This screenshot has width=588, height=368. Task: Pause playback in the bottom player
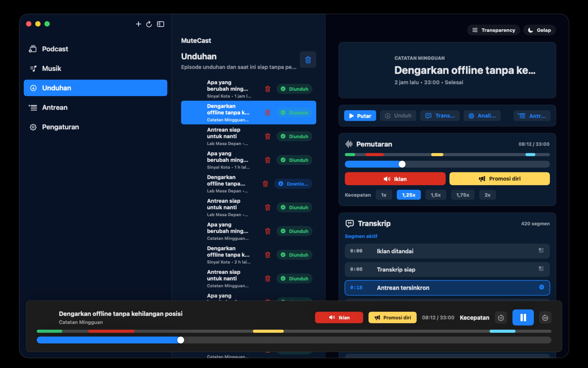523,317
